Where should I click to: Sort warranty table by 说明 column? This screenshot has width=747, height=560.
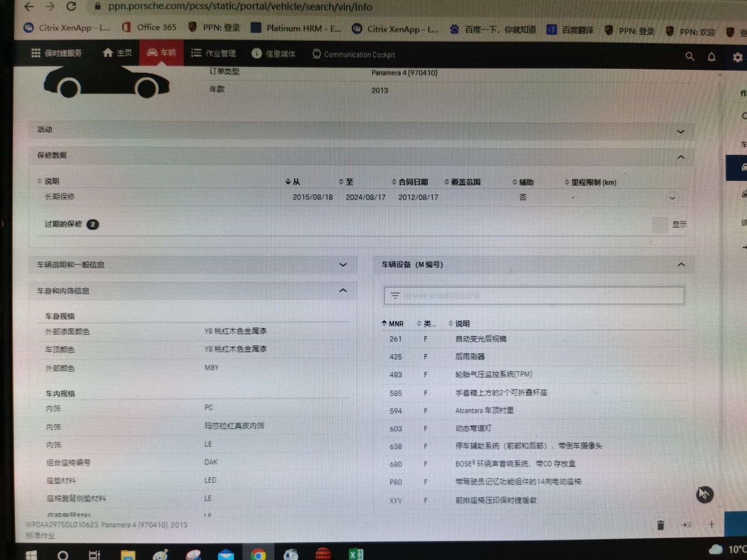(48, 181)
